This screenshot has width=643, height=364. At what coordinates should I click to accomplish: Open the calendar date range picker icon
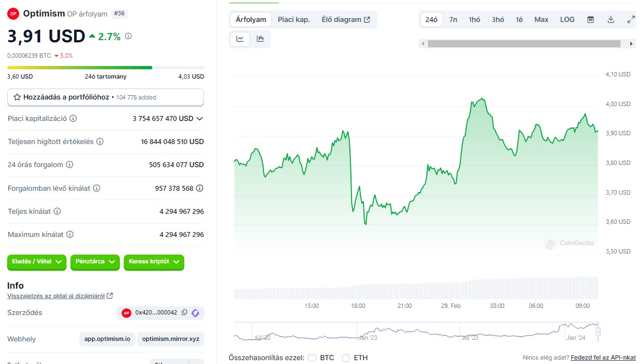pos(591,20)
